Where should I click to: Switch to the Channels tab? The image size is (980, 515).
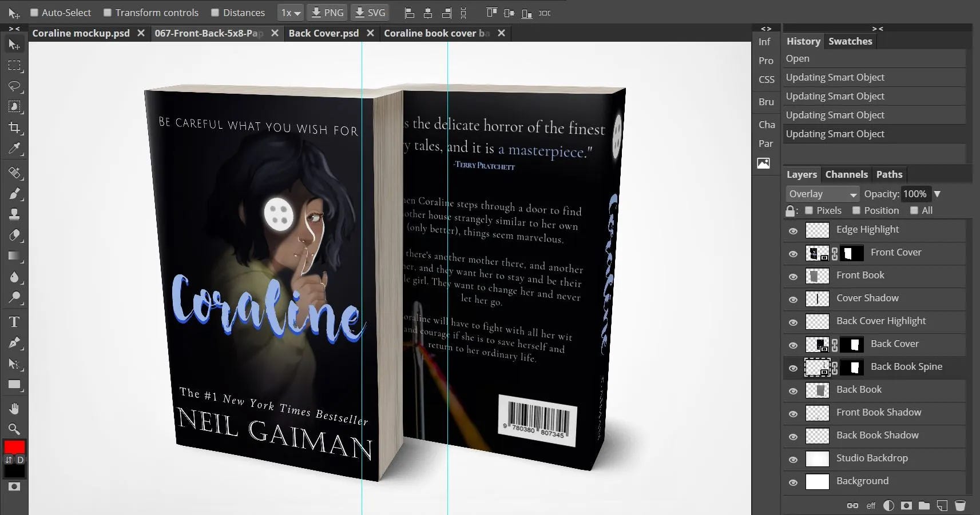point(846,174)
